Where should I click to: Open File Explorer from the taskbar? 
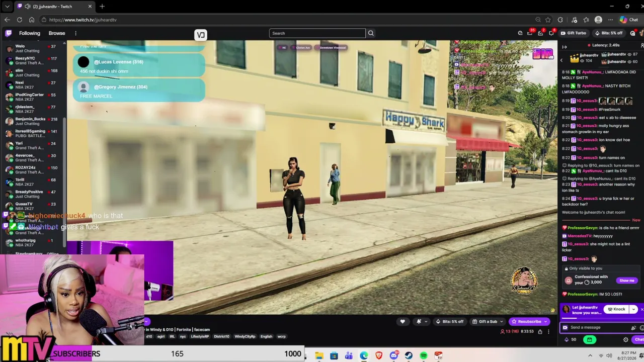point(319,356)
